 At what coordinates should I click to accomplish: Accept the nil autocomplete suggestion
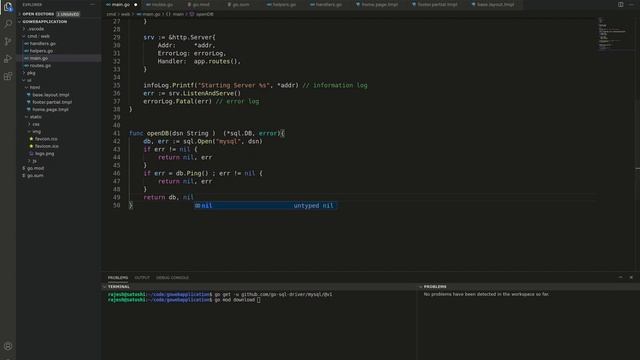265,206
